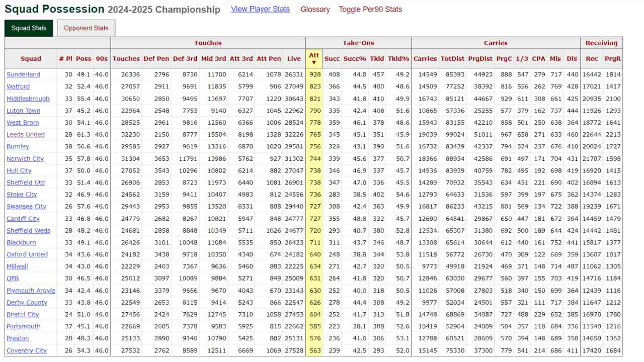Sort by PrgC column header

click(504, 59)
